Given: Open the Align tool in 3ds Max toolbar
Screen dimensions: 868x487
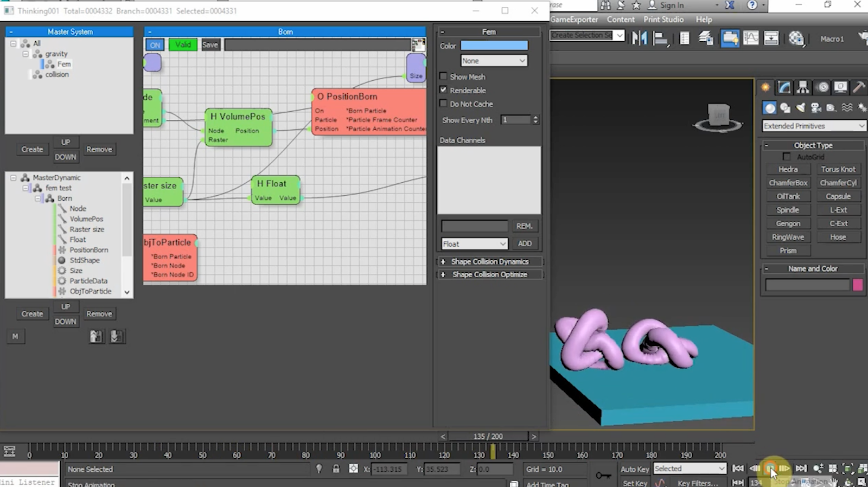Looking at the screenshot, I should pos(660,38).
